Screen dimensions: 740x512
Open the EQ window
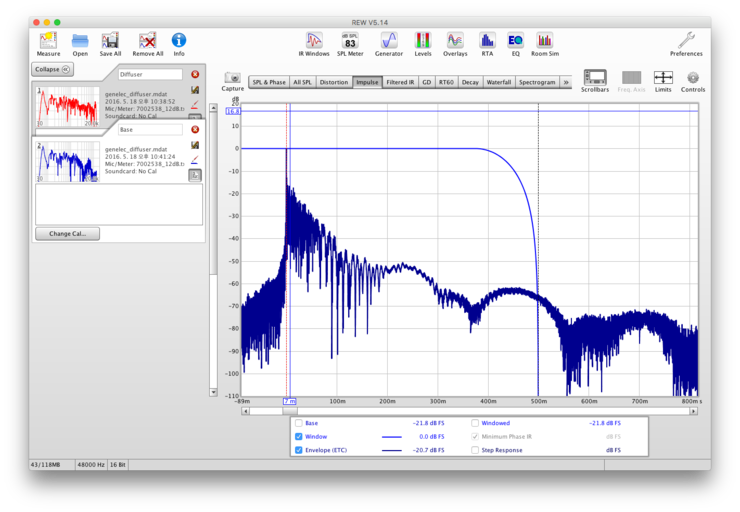515,41
